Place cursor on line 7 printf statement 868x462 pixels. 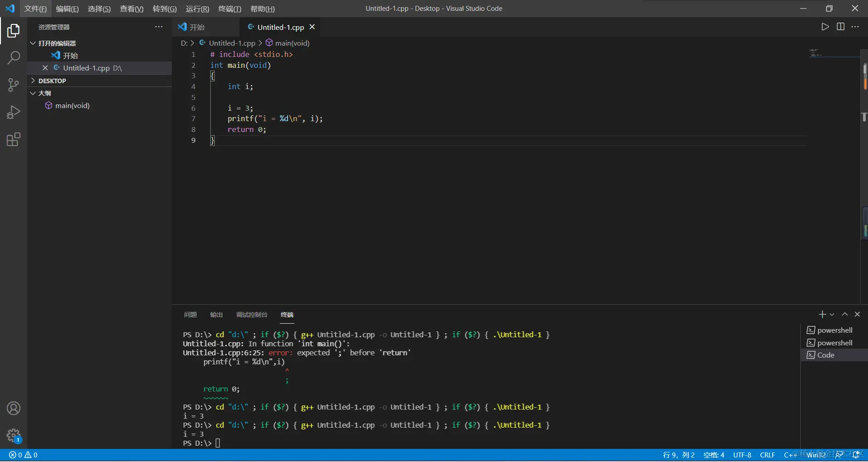click(x=275, y=118)
